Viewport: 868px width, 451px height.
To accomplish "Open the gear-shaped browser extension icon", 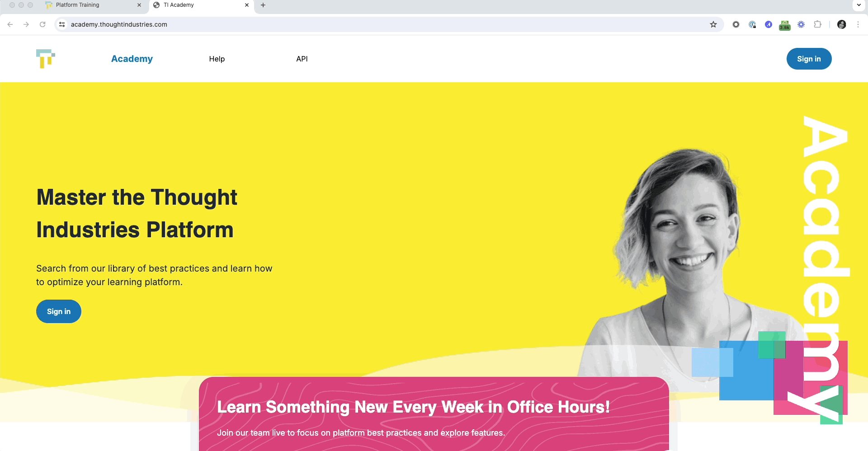I will click(736, 24).
